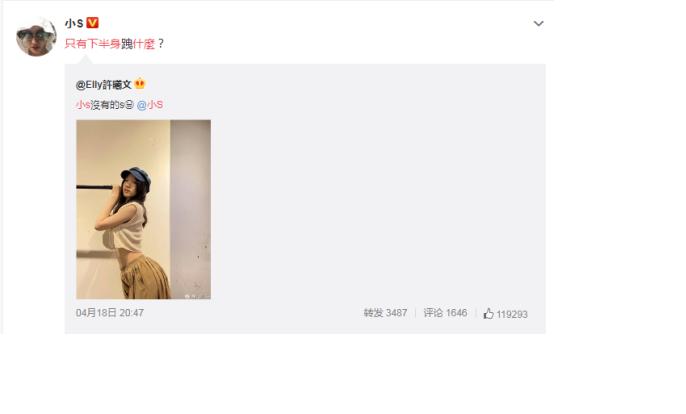Viewport: 686px width, 414px height.
Task: Open the pink 什麼 keyword link
Action: click(x=144, y=44)
